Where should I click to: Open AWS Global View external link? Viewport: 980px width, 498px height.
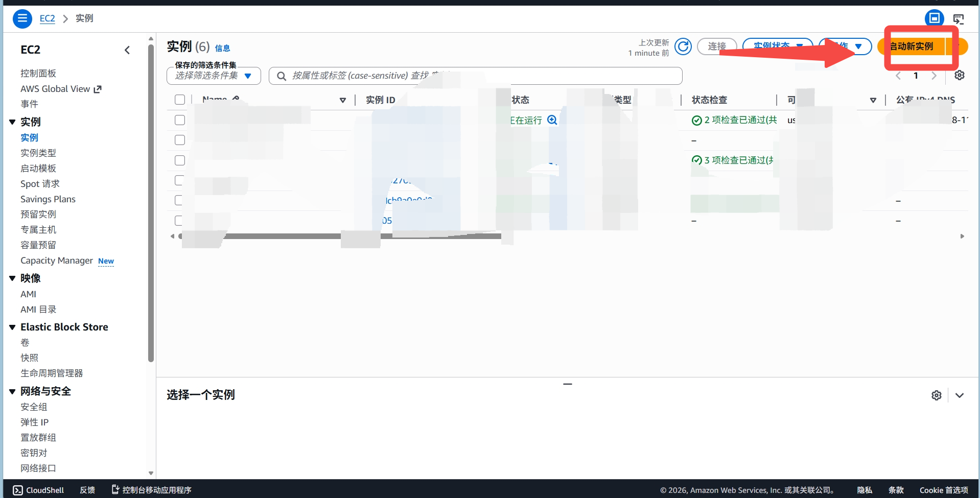61,89
